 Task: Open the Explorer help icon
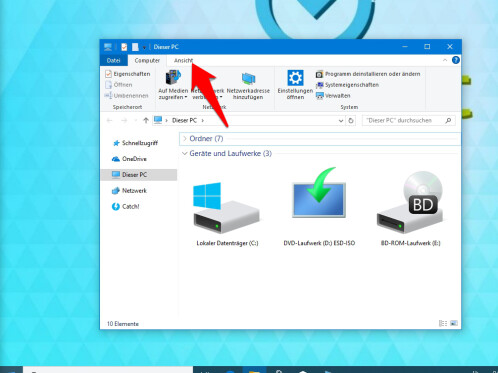[x=455, y=60]
